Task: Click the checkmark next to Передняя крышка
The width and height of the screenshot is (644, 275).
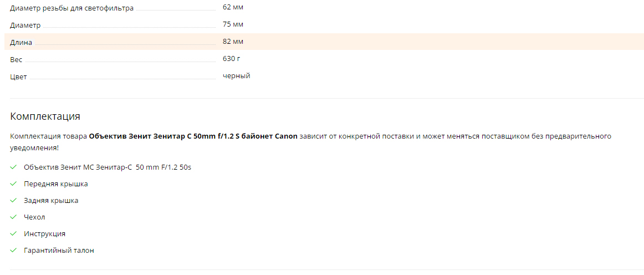Action: point(13,184)
